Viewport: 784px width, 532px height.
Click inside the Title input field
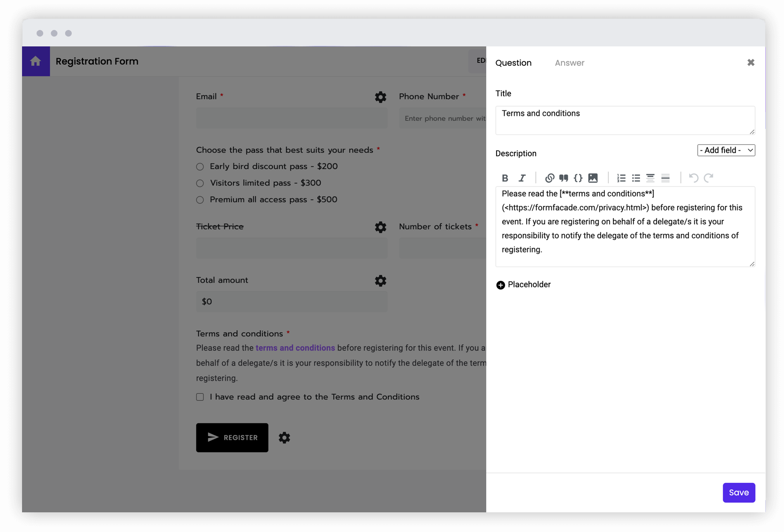625,120
